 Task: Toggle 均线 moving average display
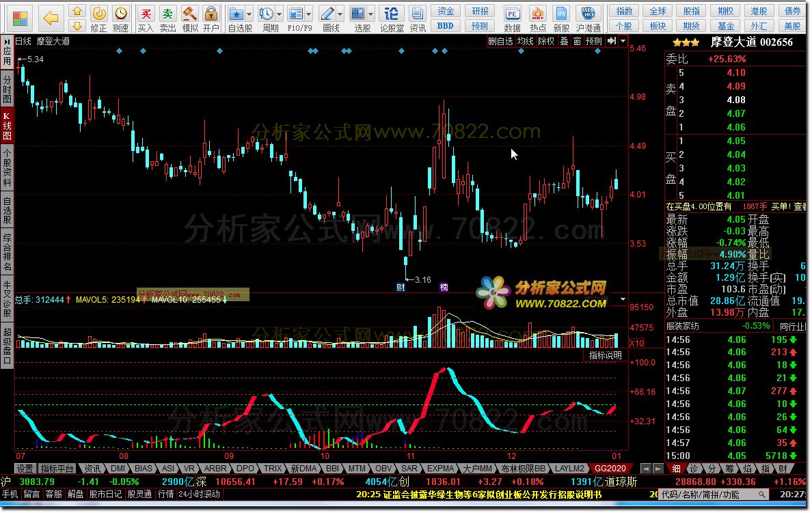[525, 42]
